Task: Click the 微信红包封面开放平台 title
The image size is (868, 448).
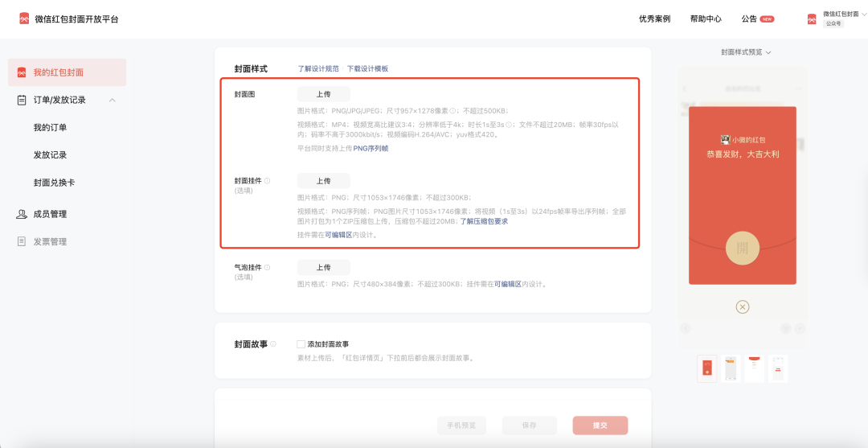Action: pos(76,18)
